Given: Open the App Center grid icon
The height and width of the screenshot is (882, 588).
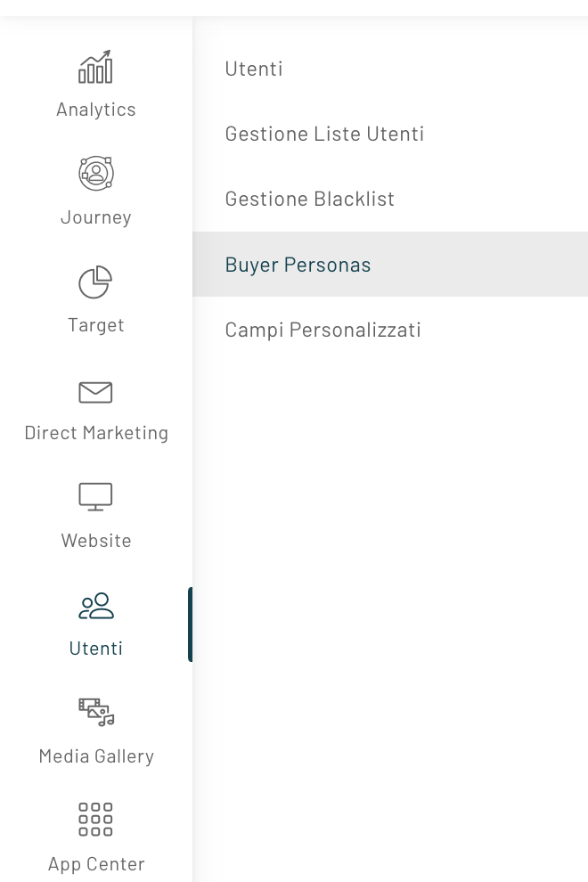Looking at the screenshot, I should point(95,820).
